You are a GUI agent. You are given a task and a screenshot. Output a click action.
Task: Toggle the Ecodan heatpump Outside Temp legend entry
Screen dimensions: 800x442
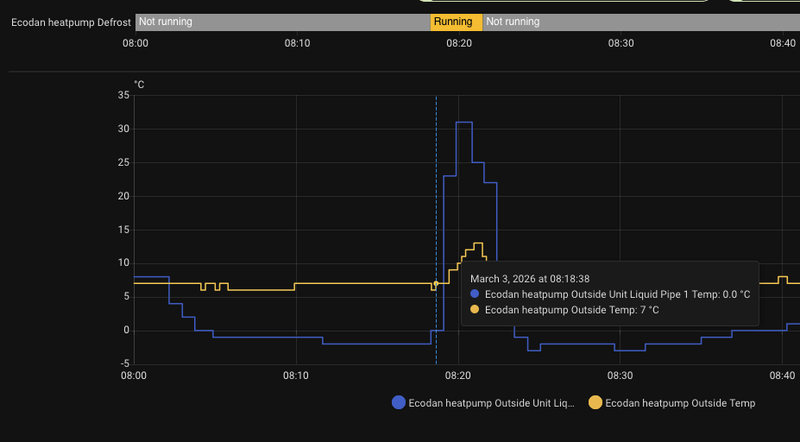pyautogui.click(x=672, y=403)
